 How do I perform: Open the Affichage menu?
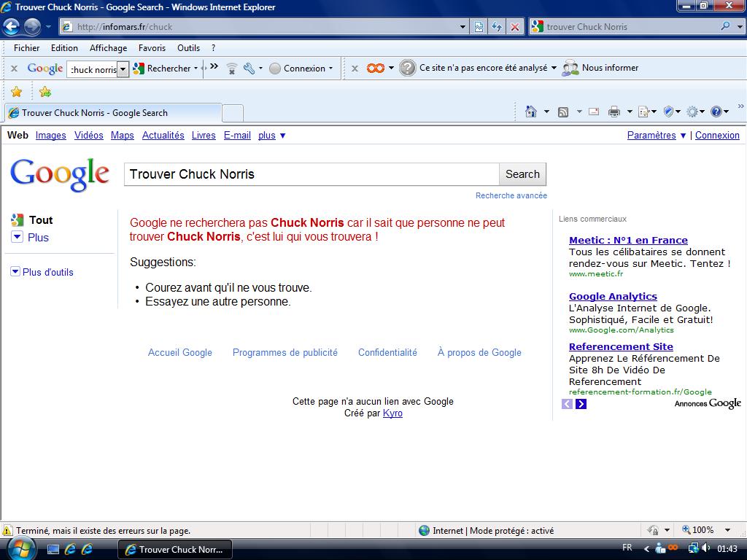(108, 47)
